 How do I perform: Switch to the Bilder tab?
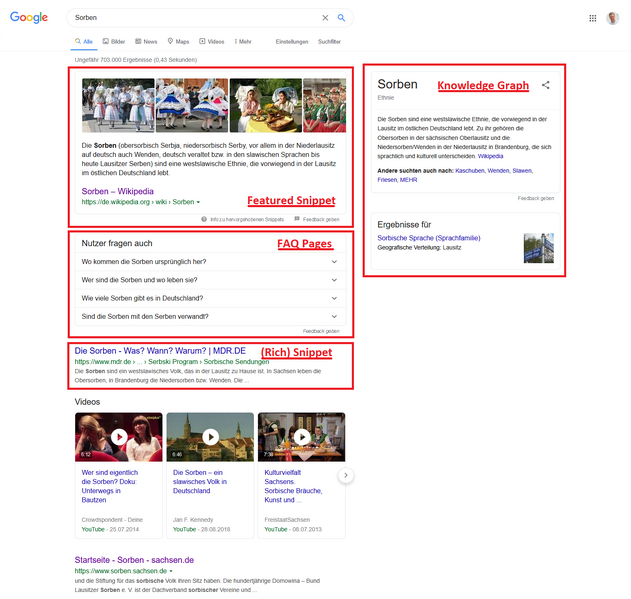click(114, 41)
